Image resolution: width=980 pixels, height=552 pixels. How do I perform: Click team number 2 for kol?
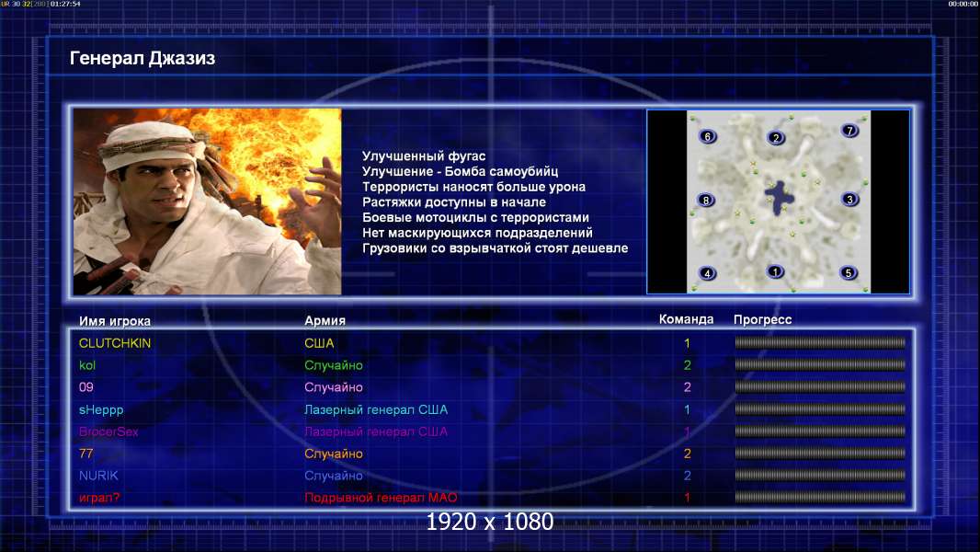tap(687, 365)
